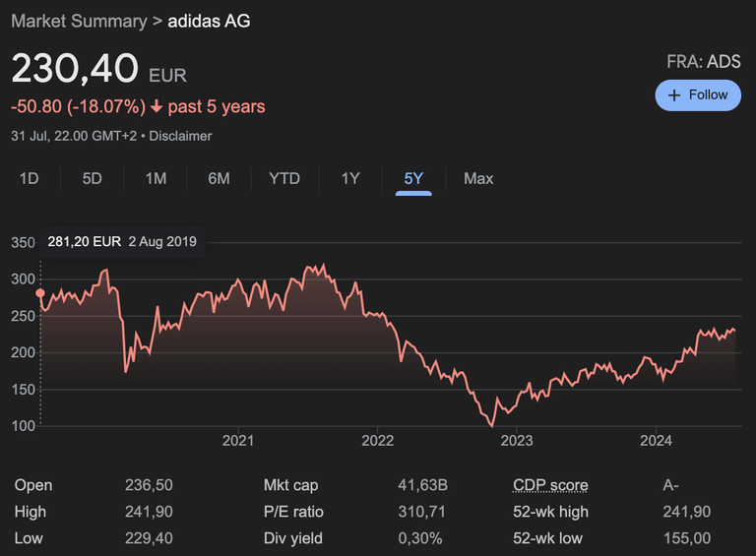Select the YTD tab
This screenshot has height=556, width=756.
tap(284, 178)
